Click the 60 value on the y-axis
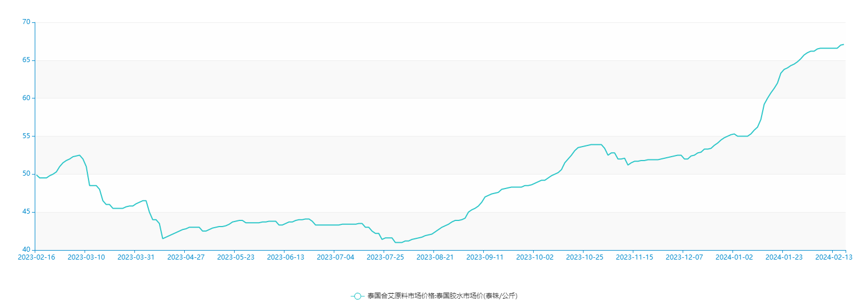Screen dimensions: 868x306 (26, 98)
